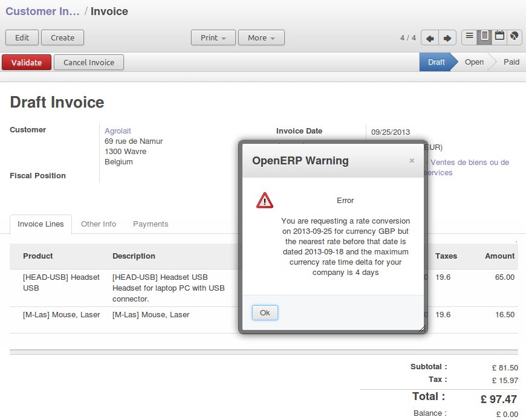Viewport: 526px width, 420px height.
Task: Click the dialog resize handle corner
Action: 422,329
